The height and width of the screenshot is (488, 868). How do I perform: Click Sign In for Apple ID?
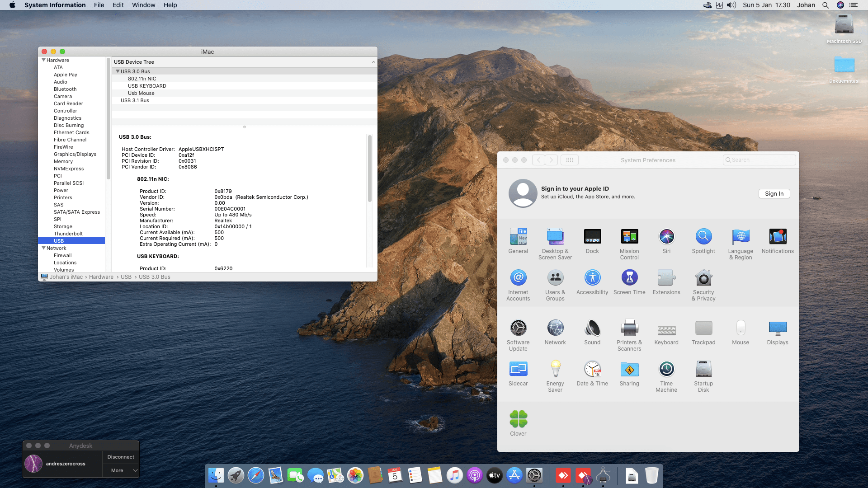coord(774,193)
